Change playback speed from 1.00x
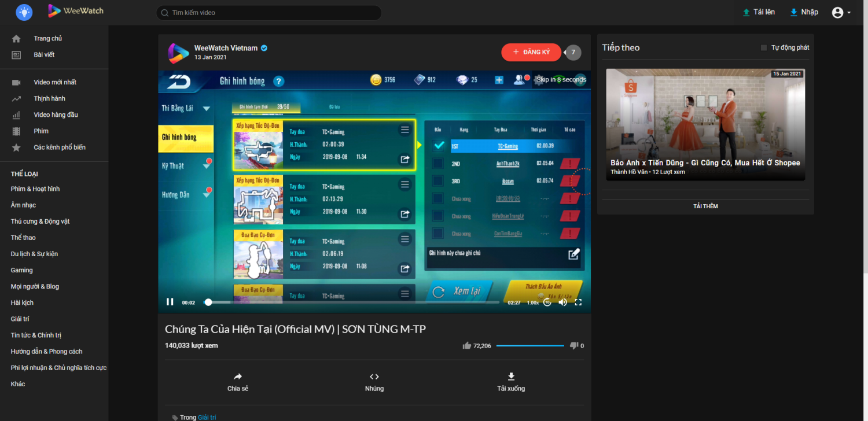Screen dimensions: 868x421 (x=532, y=302)
